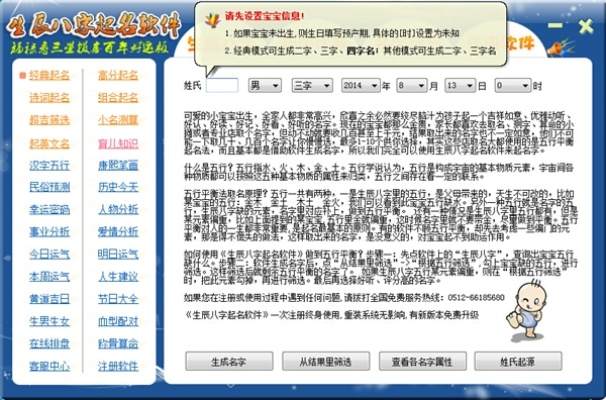The width and height of the screenshot is (606, 400).
Task: Go to 客服中心
Action: coord(49,366)
